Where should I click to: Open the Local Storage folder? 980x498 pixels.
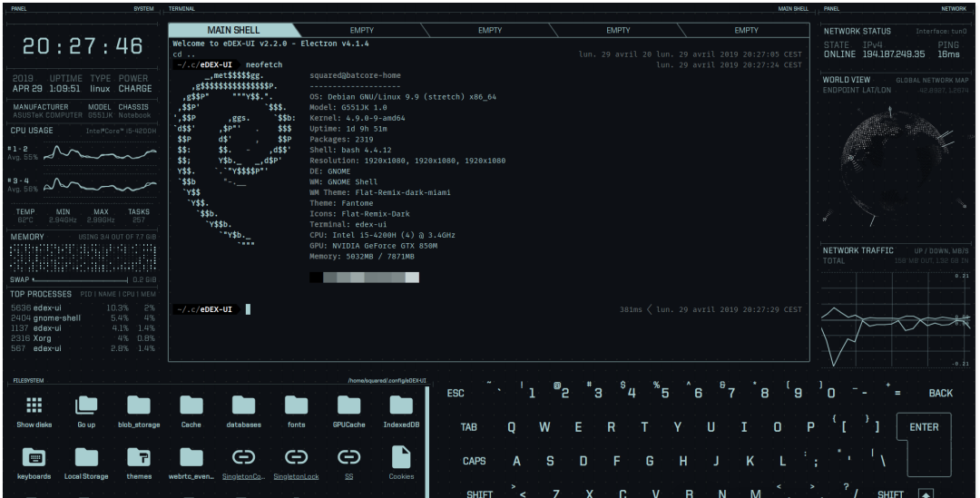click(x=86, y=457)
